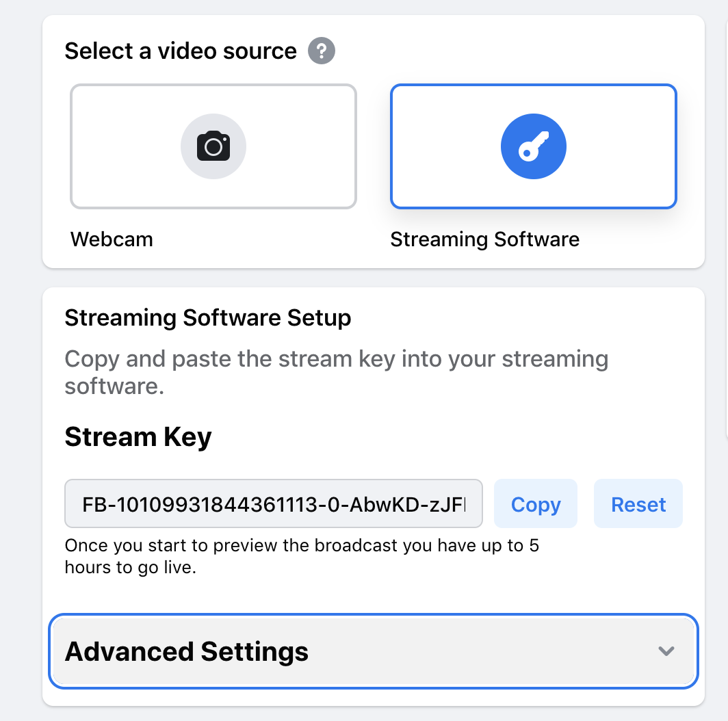Copy the stream key

(x=535, y=503)
